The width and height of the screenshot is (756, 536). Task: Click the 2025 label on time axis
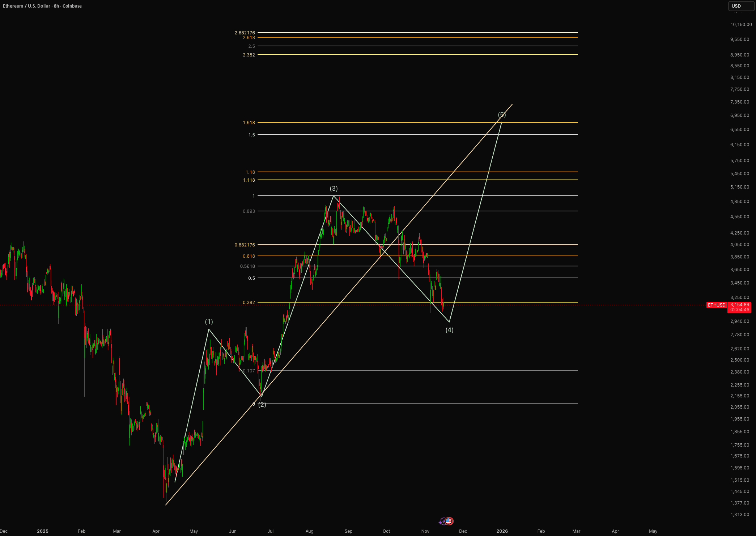[x=43, y=531]
